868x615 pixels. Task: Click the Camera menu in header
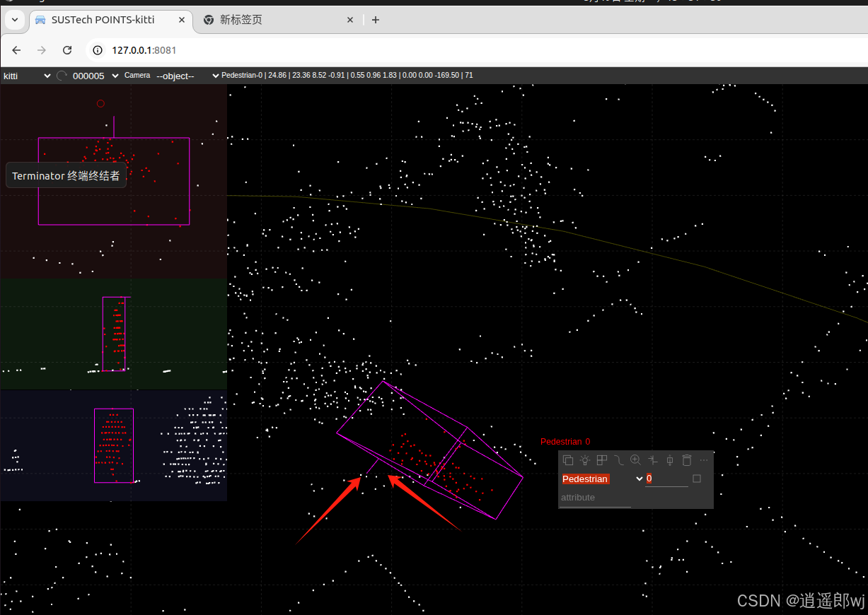click(x=137, y=75)
